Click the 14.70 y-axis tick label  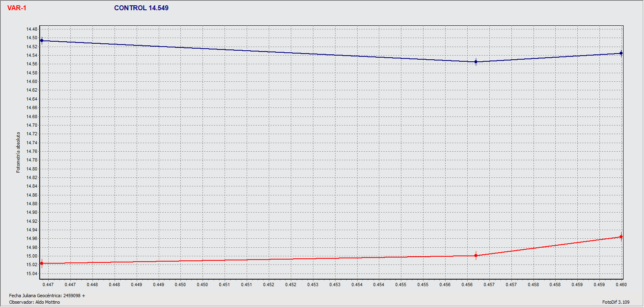[32, 125]
